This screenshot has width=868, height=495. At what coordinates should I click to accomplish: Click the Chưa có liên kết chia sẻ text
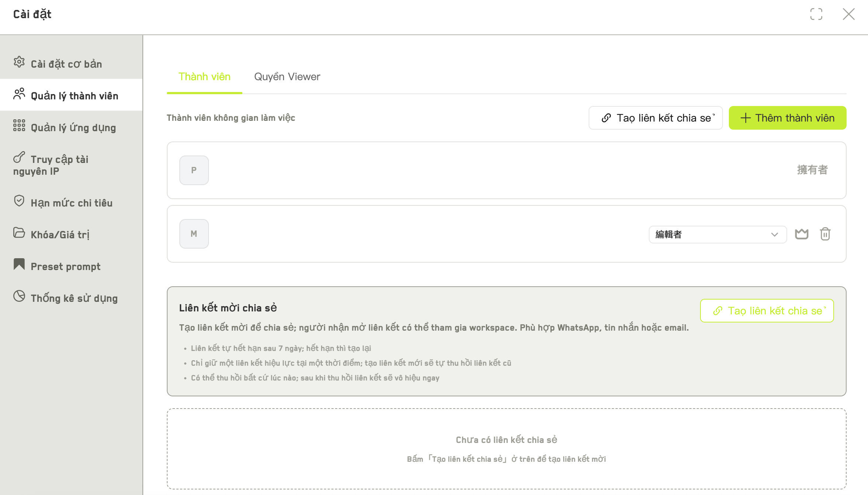coord(506,440)
